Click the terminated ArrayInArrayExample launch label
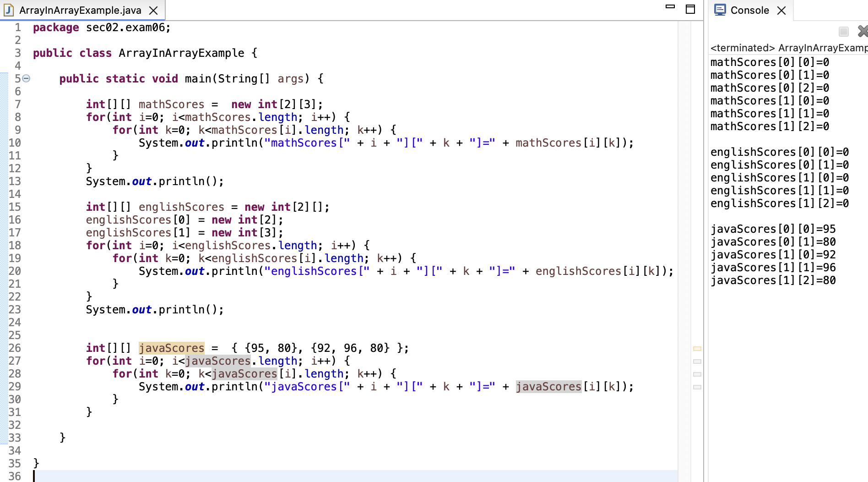 pyautogui.click(x=789, y=48)
